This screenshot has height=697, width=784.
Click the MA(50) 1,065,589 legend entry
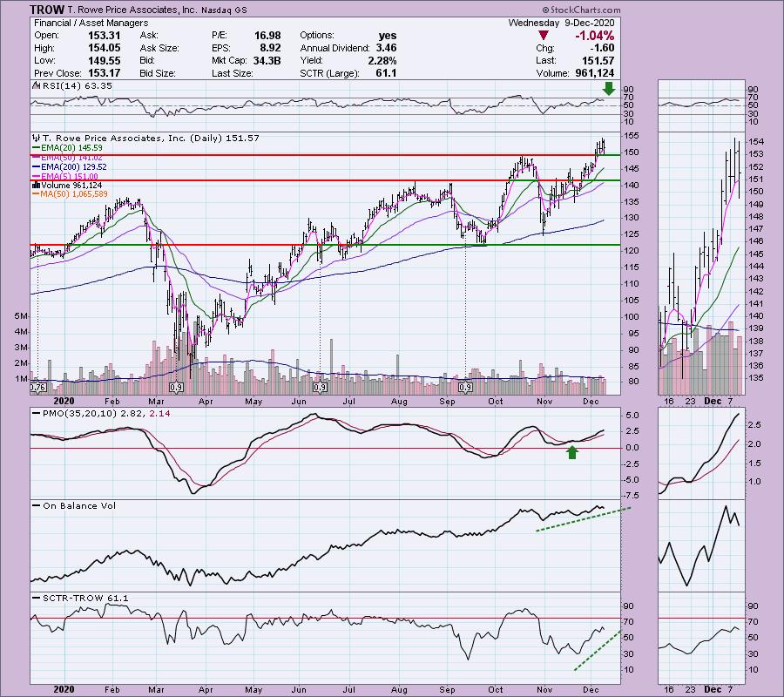coord(75,194)
